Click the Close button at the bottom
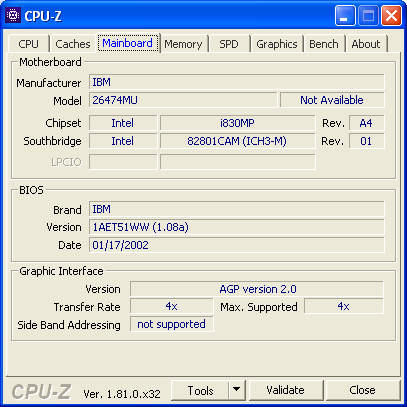The width and height of the screenshot is (407, 407). (x=362, y=390)
